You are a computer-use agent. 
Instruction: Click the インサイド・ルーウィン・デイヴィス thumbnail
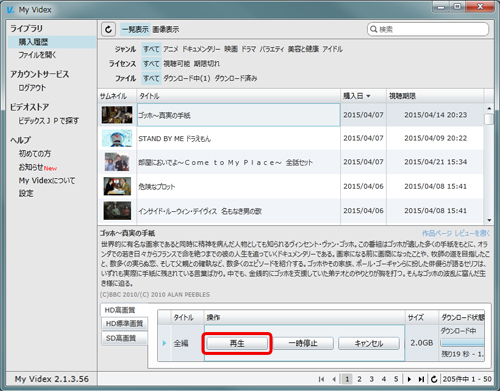[x=117, y=211]
